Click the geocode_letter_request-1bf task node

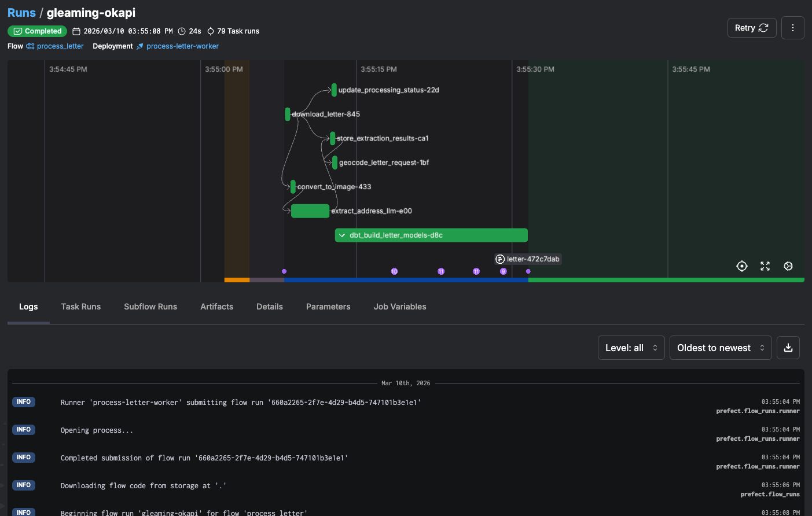tap(335, 163)
